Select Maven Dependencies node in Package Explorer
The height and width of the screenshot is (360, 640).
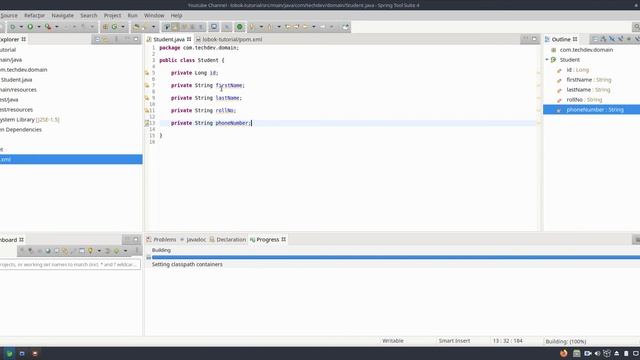21,130
